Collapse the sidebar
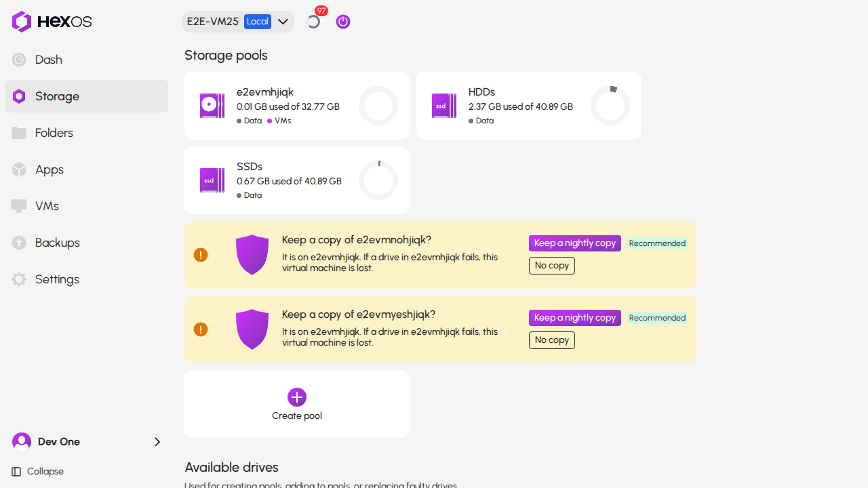The height and width of the screenshot is (488, 868). point(38,472)
